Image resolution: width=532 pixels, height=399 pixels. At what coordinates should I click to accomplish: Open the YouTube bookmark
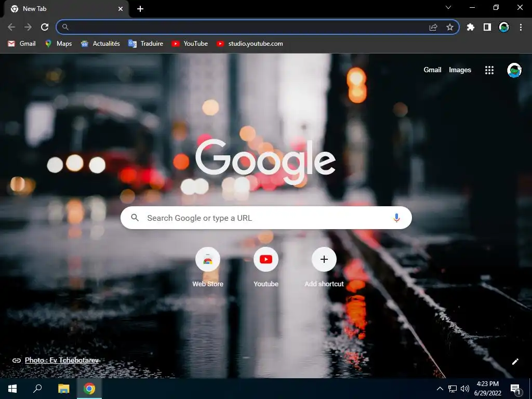pyautogui.click(x=190, y=44)
